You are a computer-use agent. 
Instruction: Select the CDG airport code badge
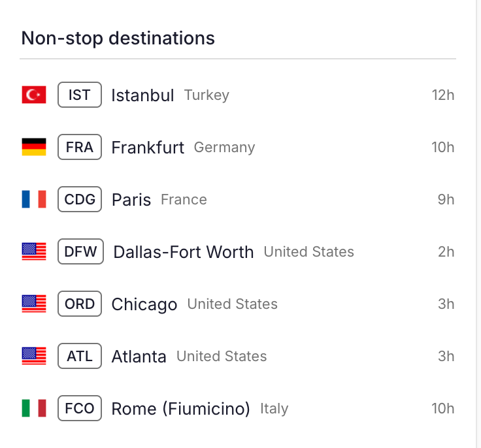tap(80, 200)
